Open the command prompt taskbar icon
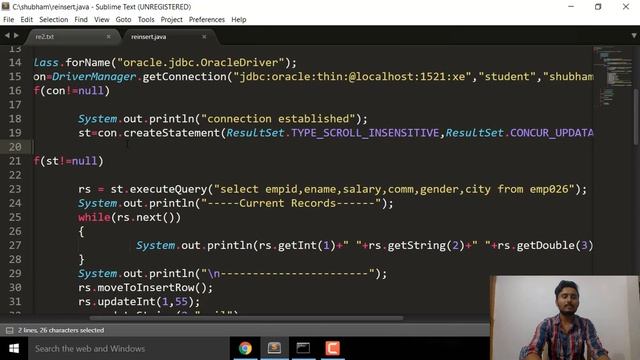Image resolution: width=640 pixels, height=360 pixels. [303, 348]
